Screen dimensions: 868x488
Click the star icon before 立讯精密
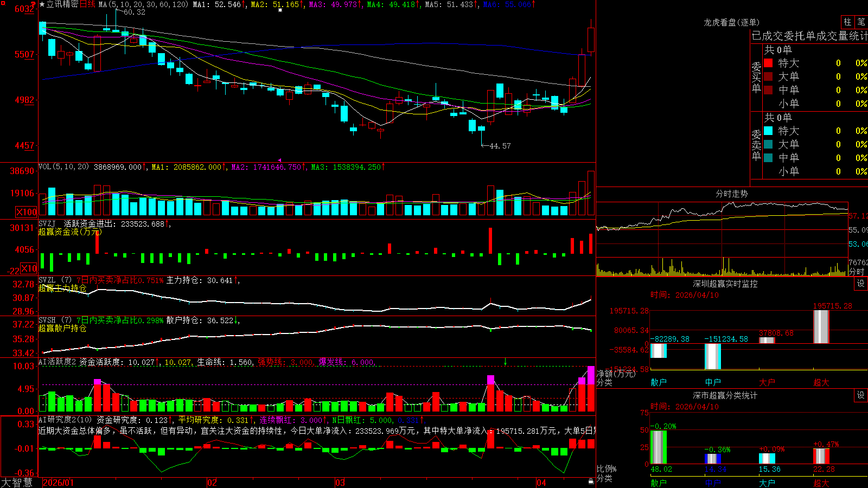click(x=42, y=4)
